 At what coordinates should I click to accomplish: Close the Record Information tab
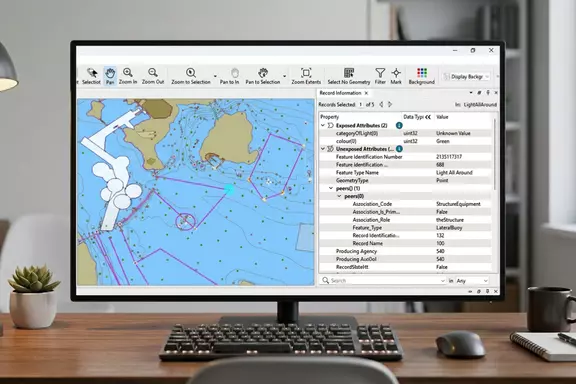pyautogui.click(x=366, y=93)
